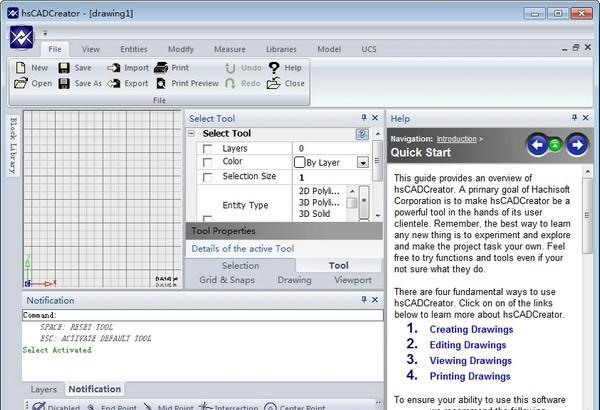Open the Editing Drawings help link
600x410 pixels.
click(x=468, y=345)
